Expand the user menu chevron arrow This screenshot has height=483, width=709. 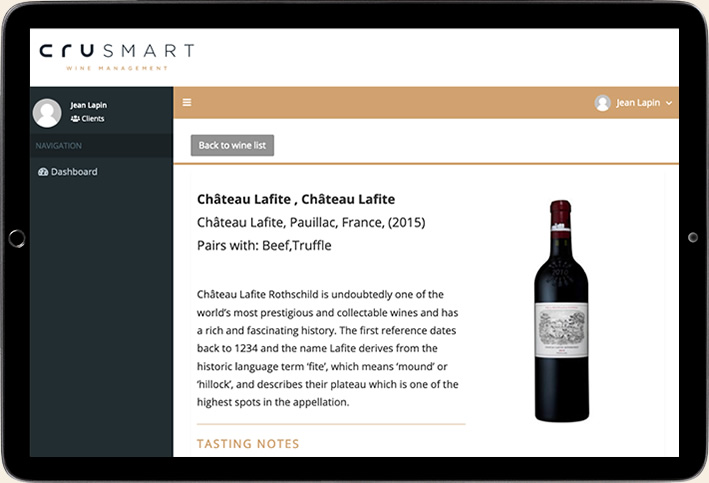coord(669,103)
